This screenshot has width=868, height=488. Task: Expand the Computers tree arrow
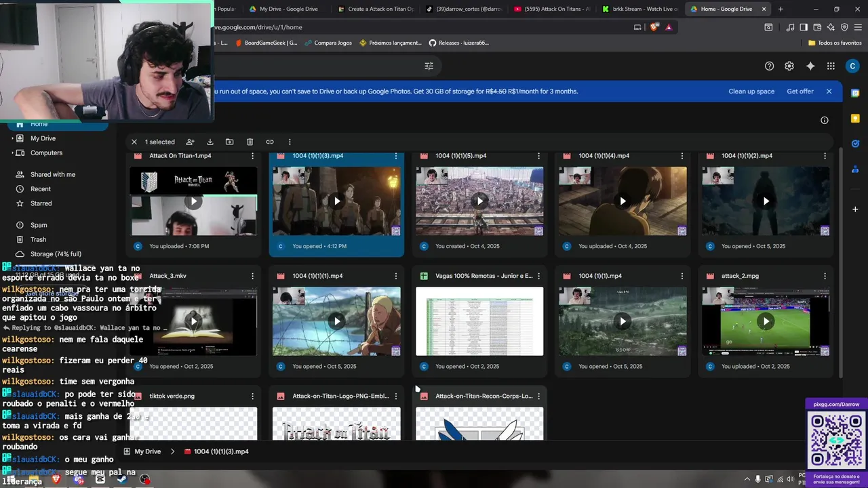tap(12, 153)
